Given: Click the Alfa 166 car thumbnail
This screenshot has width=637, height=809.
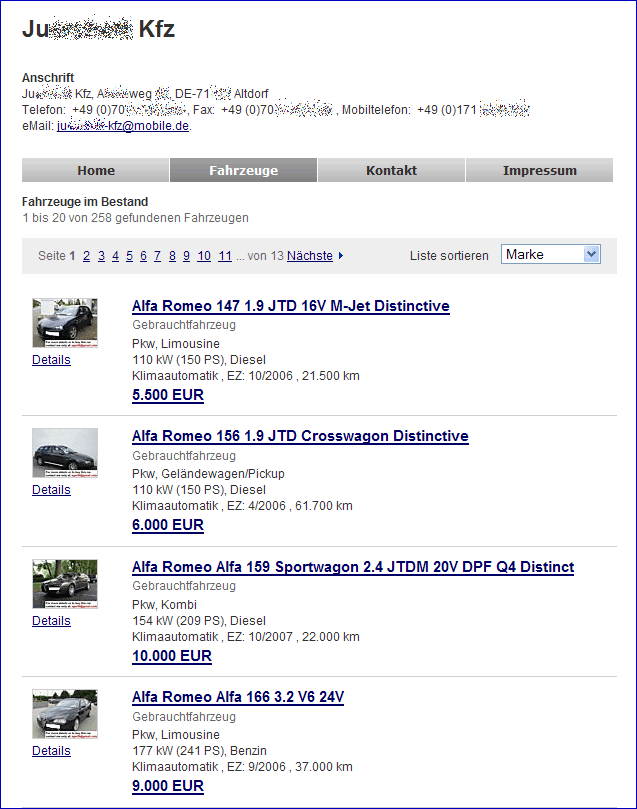Looking at the screenshot, I should pos(65,714).
